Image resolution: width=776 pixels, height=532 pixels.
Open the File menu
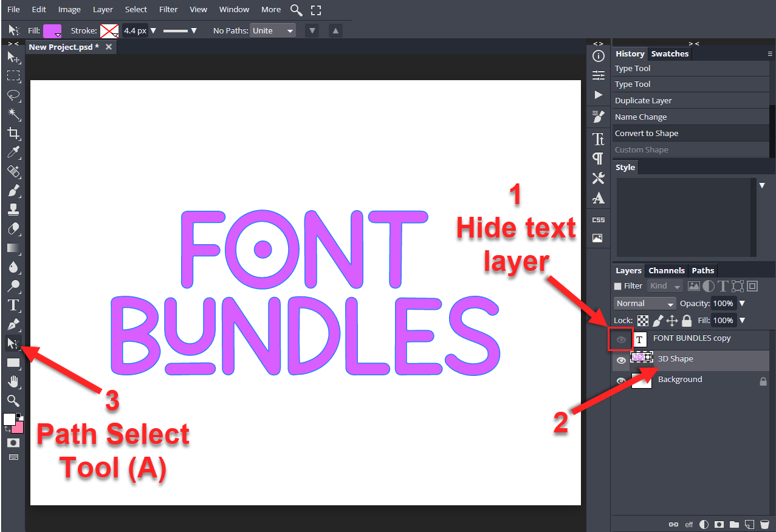coord(13,9)
